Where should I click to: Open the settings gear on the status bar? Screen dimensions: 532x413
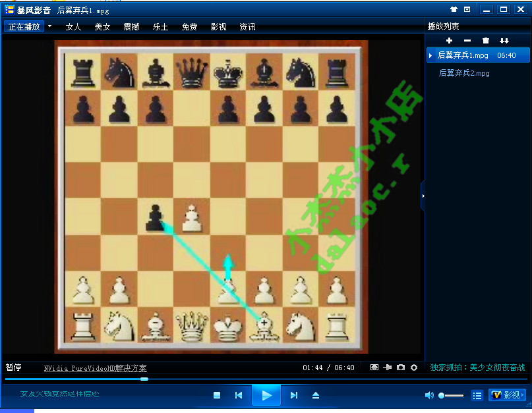[414, 368]
